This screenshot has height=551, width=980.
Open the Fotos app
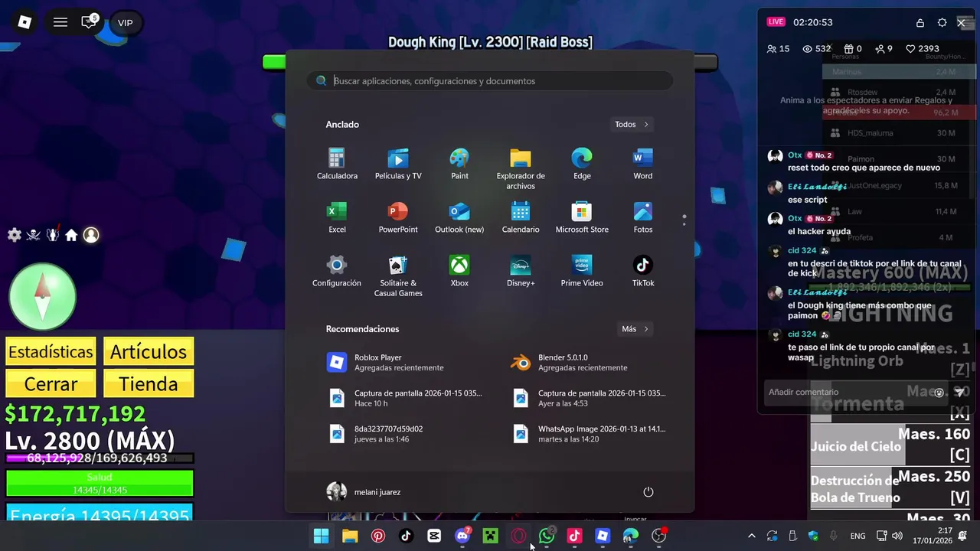pyautogui.click(x=643, y=218)
